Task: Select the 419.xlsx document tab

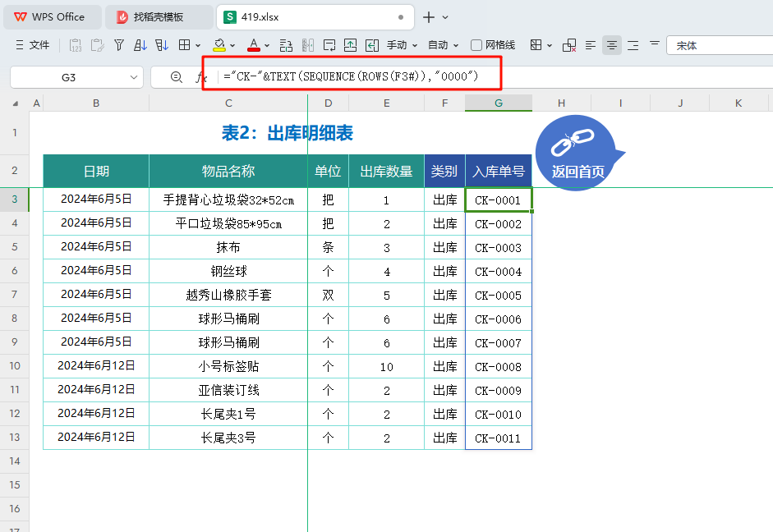Action: pyautogui.click(x=315, y=17)
